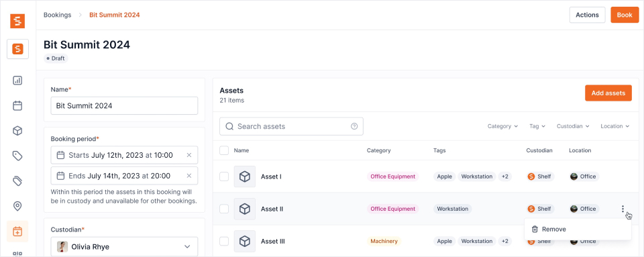Screen dimensions: 644x257
Task: Open the Olivia Rhye custodian dropdown chevron
Action: [187, 247]
